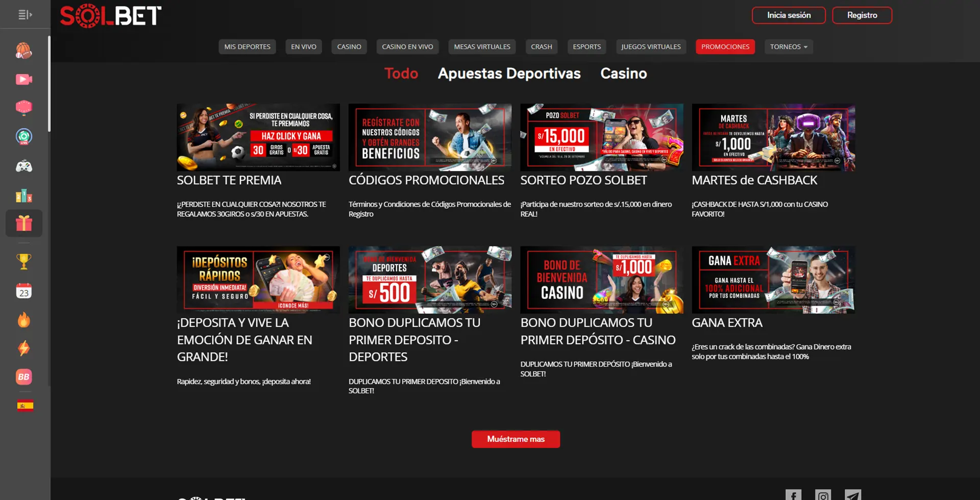
Task: Open the Telegram footer icon
Action: click(x=853, y=495)
